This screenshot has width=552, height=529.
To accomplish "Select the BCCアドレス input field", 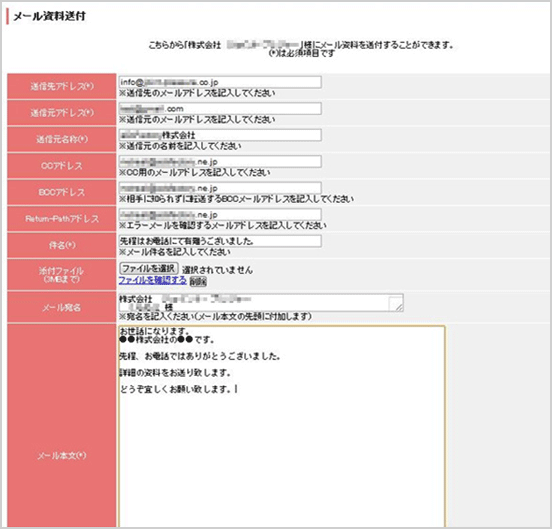I will [x=220, y=188].
